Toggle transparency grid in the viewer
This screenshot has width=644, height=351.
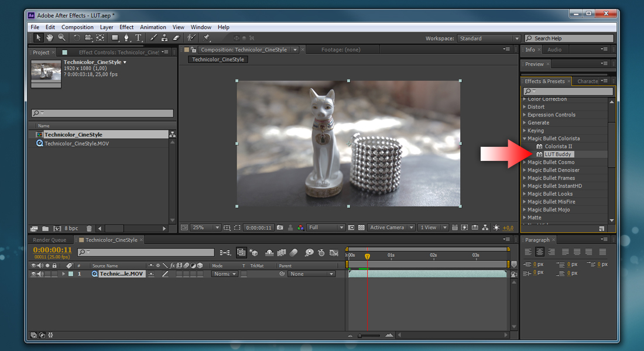361,228
